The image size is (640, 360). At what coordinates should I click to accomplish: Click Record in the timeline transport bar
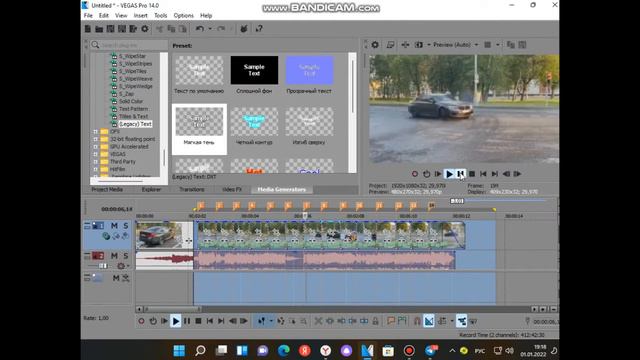point(141,321)
